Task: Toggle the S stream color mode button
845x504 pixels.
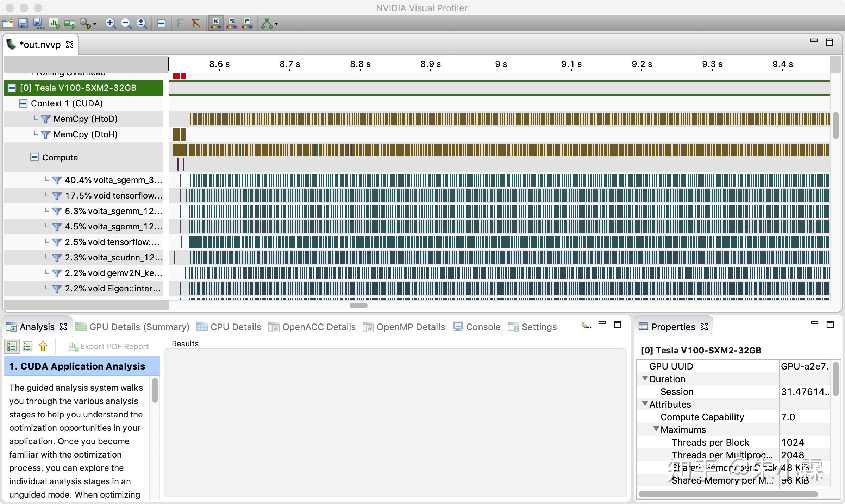Action: (232, 24)
